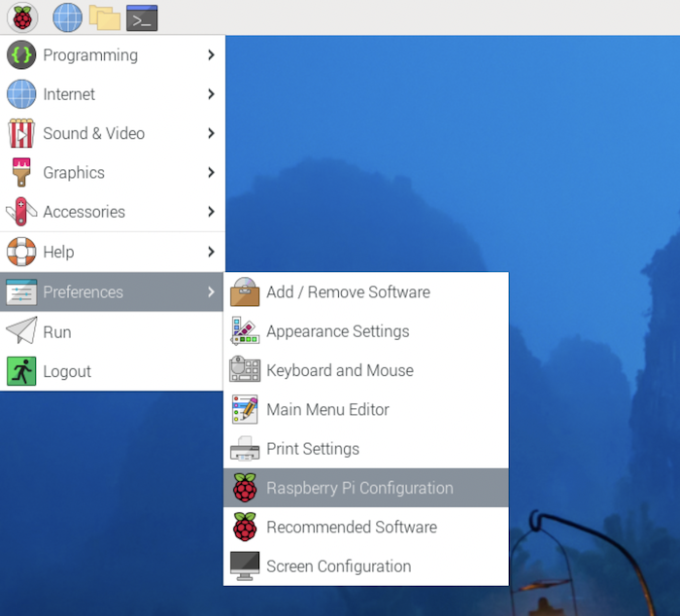The height and width of the screenshot is (616, 680).
Task: Click the Add / Remove Software package icon
Action: [x=245, y=291]
